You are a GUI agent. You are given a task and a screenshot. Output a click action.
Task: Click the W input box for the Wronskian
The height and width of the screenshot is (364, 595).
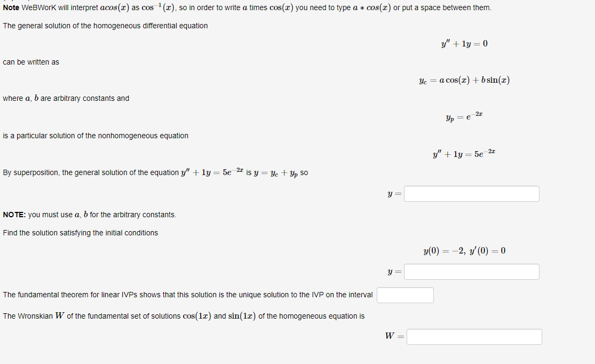pyautogui.click(x=474, y=336)
